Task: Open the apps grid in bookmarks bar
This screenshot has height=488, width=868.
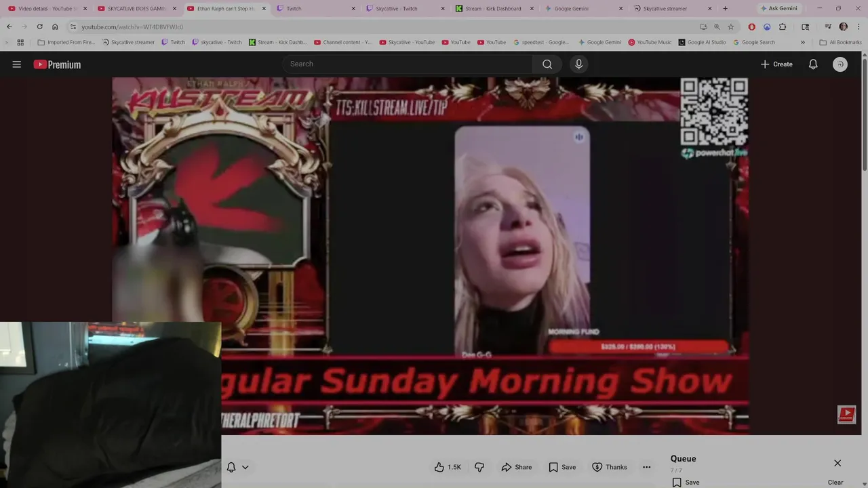Action: tap(20, 42)
